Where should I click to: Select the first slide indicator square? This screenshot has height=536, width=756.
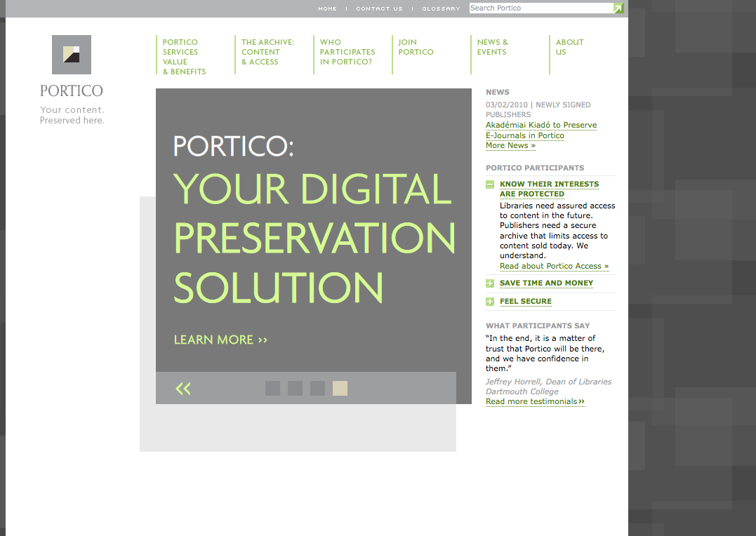[x=272, y=389]
